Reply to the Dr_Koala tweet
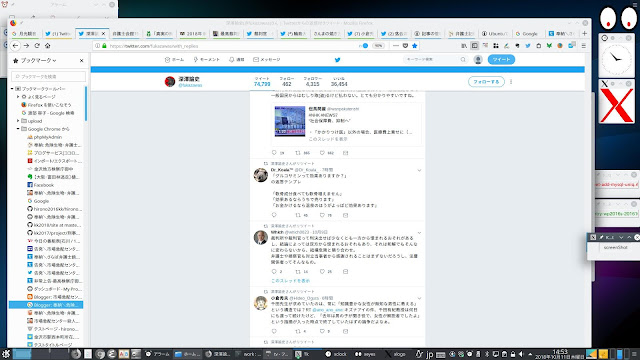 point(274,215)
